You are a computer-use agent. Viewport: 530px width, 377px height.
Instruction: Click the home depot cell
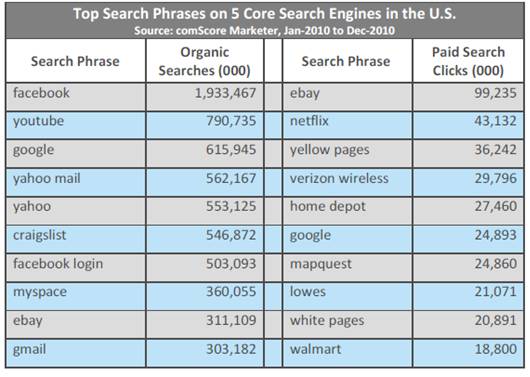point(347,211)
